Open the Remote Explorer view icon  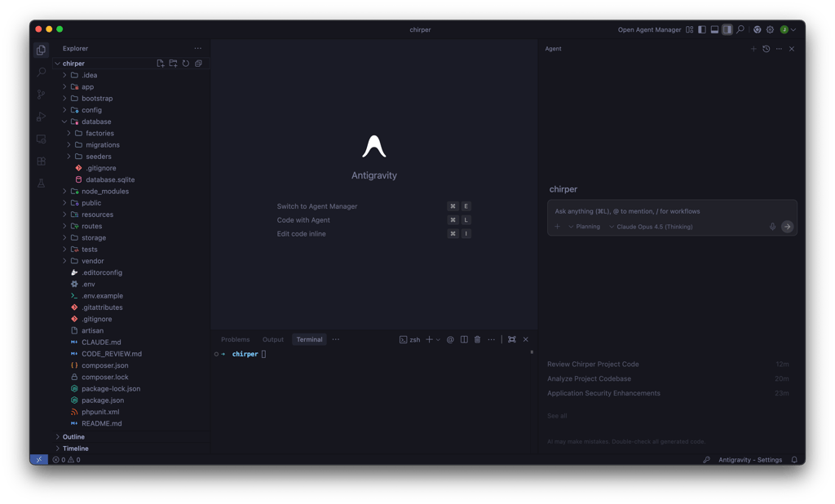pos(41,139)
